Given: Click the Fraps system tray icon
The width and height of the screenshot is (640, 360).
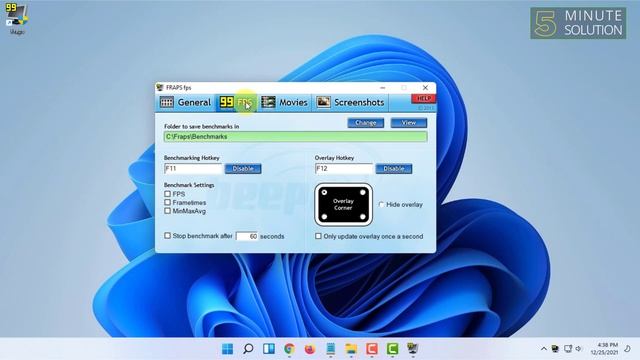Looking at the screenshot, I should [x=555, y=349].
